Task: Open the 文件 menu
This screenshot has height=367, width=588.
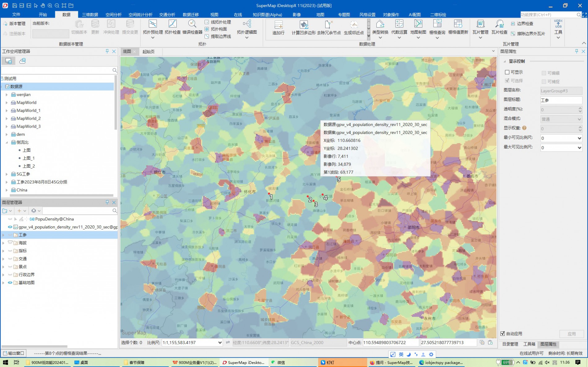Action: tap(16, 15)
